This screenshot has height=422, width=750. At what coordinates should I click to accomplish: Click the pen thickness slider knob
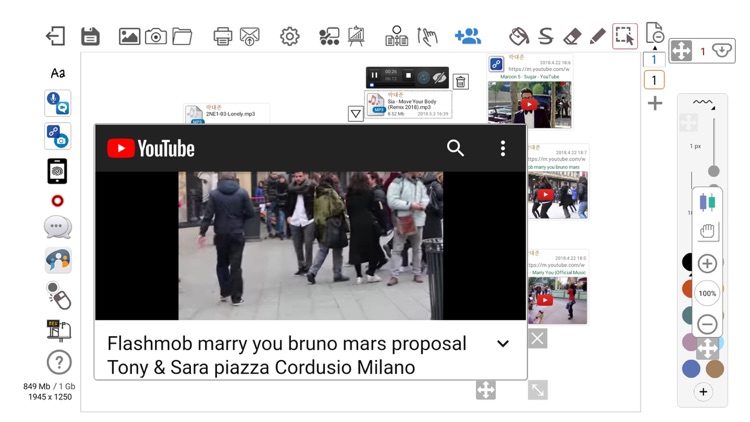pyautogui.click(x=714, y=171)
